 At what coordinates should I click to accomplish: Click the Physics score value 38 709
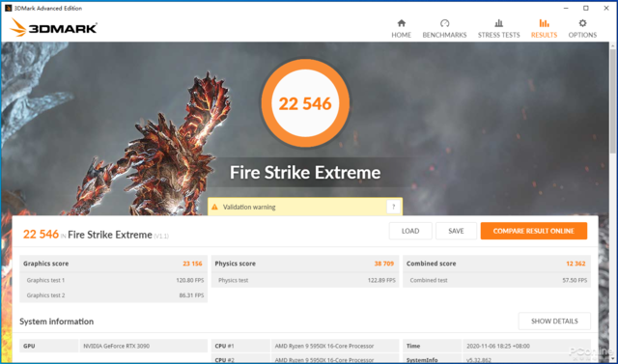(384, 264)
